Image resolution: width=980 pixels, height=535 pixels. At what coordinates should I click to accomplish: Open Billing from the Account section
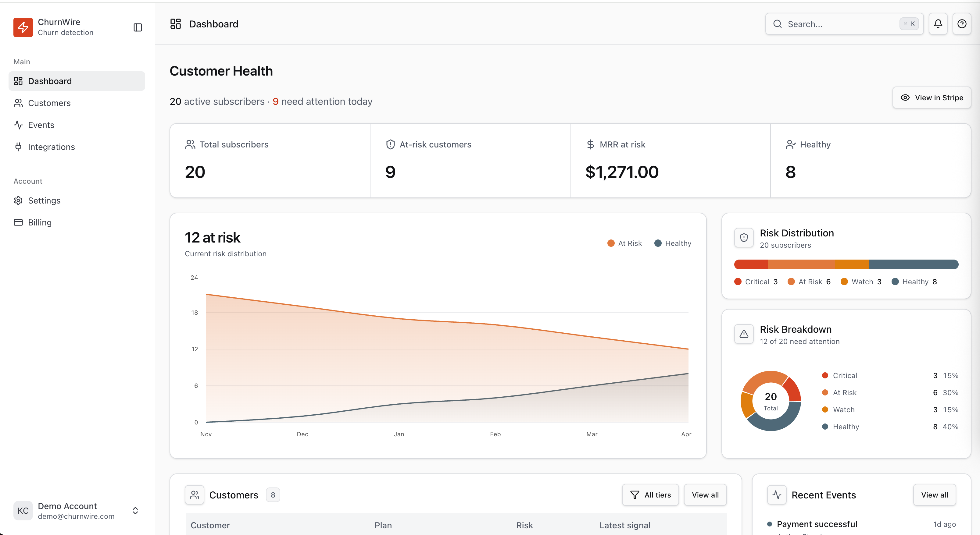[40, 222]
